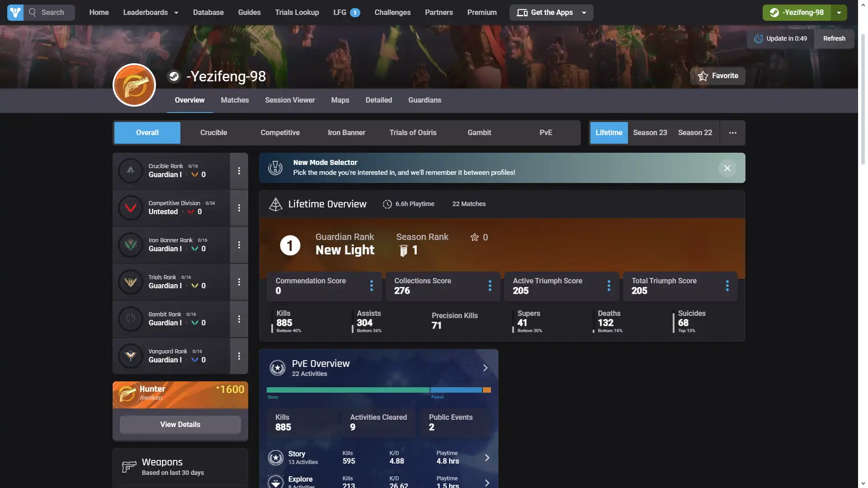The height and width of the screenshot is (488, 868).
Task: Expand the Explore row chevron
Action: coord(487,483)
